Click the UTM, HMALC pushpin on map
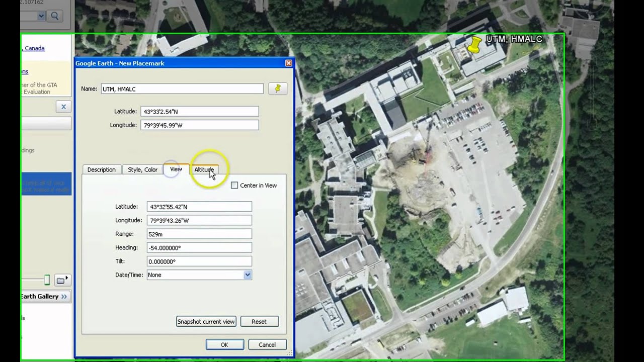 point(474,45)
